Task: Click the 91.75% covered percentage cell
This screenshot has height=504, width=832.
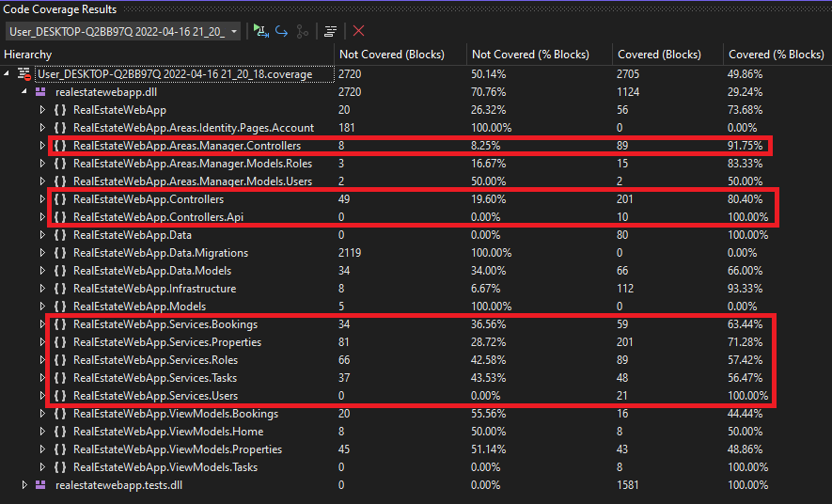Action: (745, 146)
